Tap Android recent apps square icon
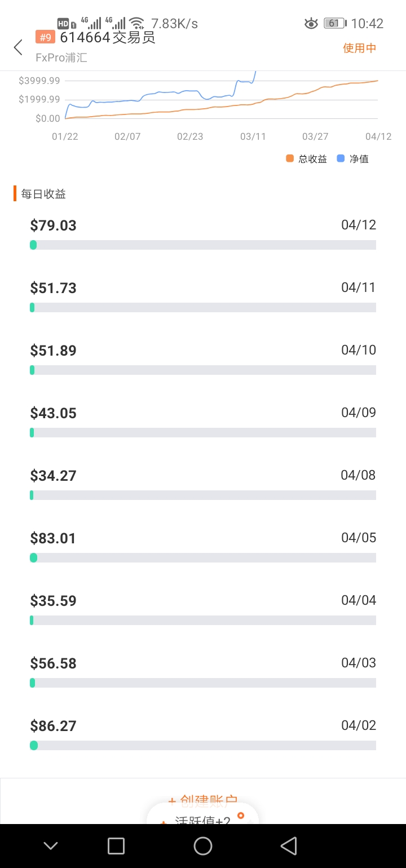Image resolution: width=406 pixels, height=868 pixels. pos(116,845)
